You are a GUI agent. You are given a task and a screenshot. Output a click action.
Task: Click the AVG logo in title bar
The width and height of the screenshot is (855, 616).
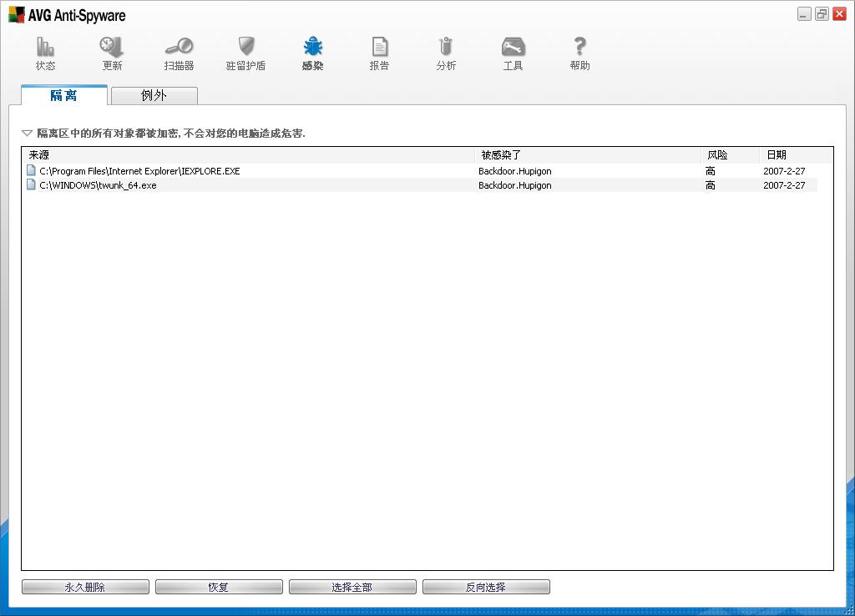(x=17, y=15)
